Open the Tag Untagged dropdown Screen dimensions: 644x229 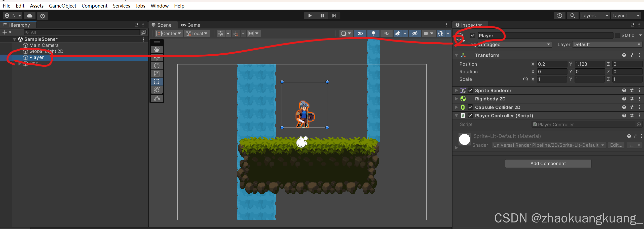(x=515, y=45)
